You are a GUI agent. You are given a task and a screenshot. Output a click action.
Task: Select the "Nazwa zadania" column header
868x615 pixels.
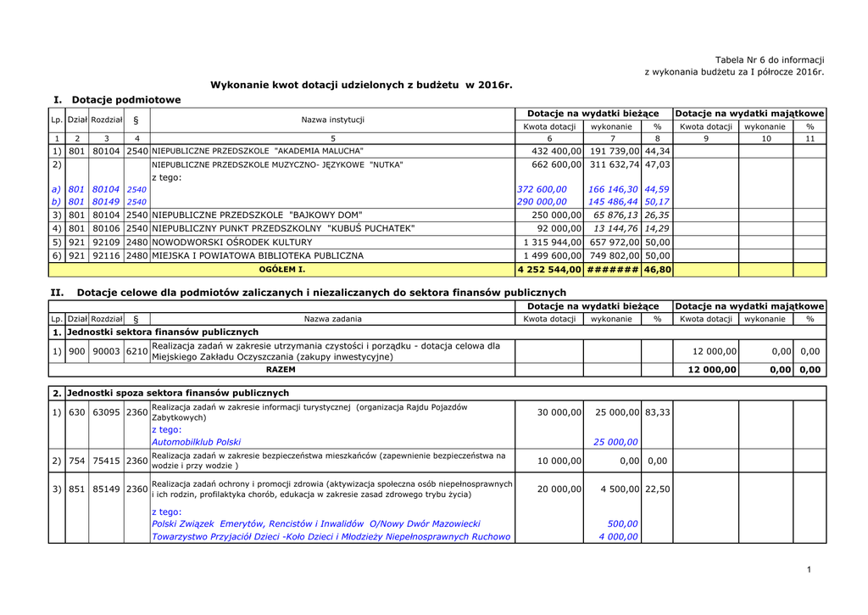332,319
